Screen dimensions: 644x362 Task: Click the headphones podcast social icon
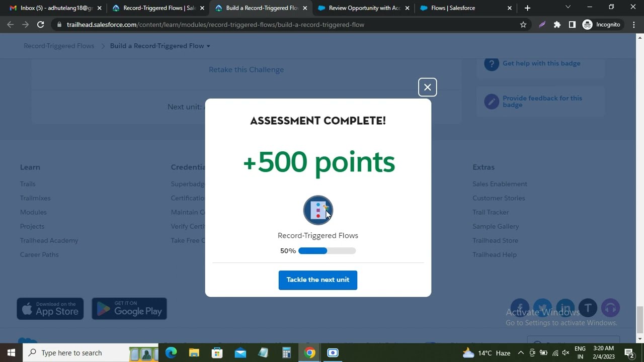click(x=610, y=308)
